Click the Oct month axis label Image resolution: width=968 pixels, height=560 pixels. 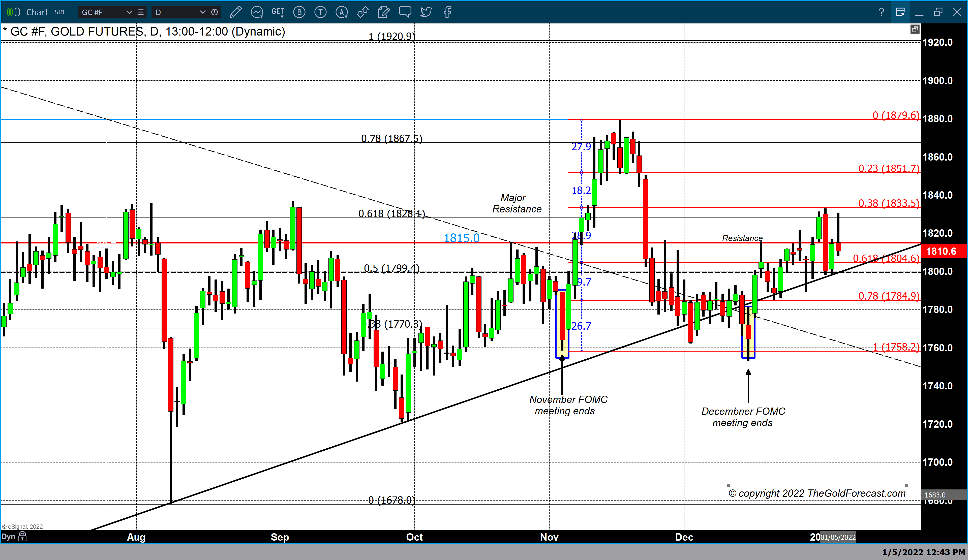(x=414, y=537)
